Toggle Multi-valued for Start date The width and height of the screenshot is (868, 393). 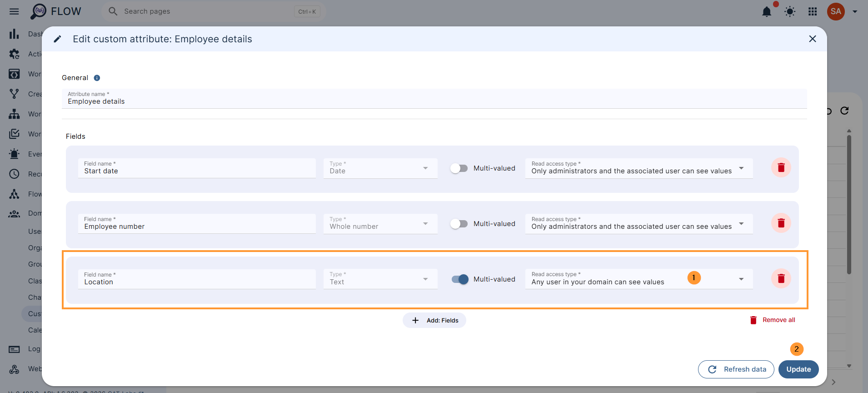pos(459,168)
